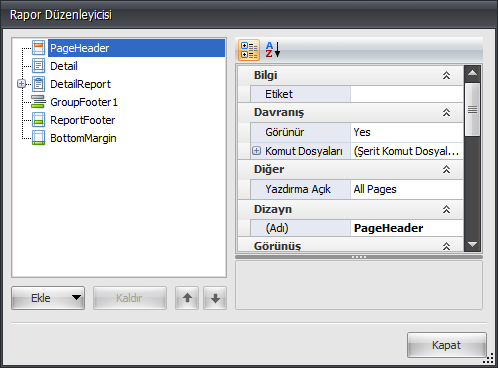Click the Etiket value field
This screenshot has width=498, height=368.
[407, 94]
